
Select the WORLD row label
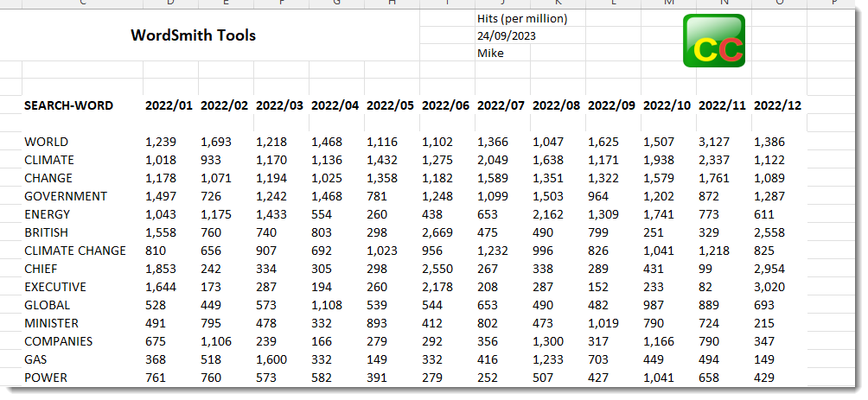click(46, 142)
